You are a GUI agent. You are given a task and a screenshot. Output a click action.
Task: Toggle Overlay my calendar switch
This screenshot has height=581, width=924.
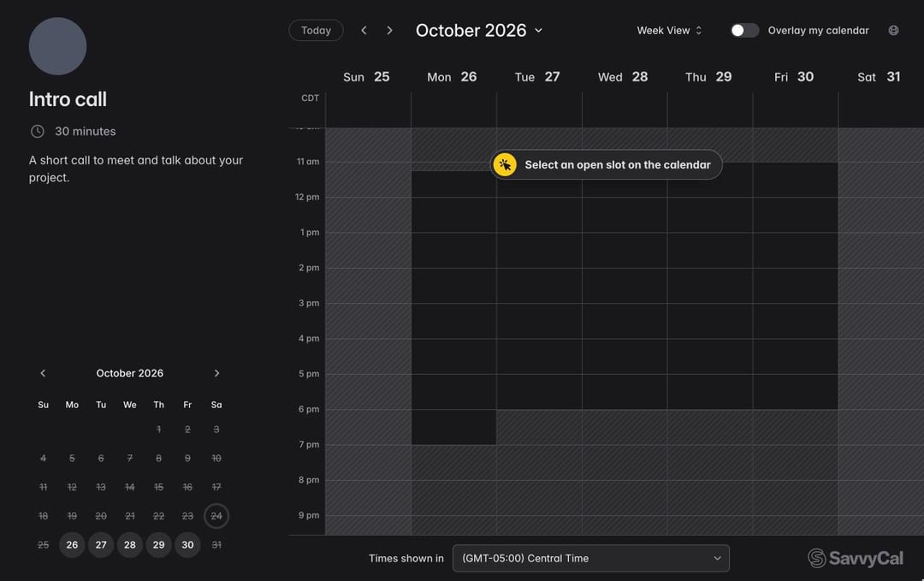point(744,30)
